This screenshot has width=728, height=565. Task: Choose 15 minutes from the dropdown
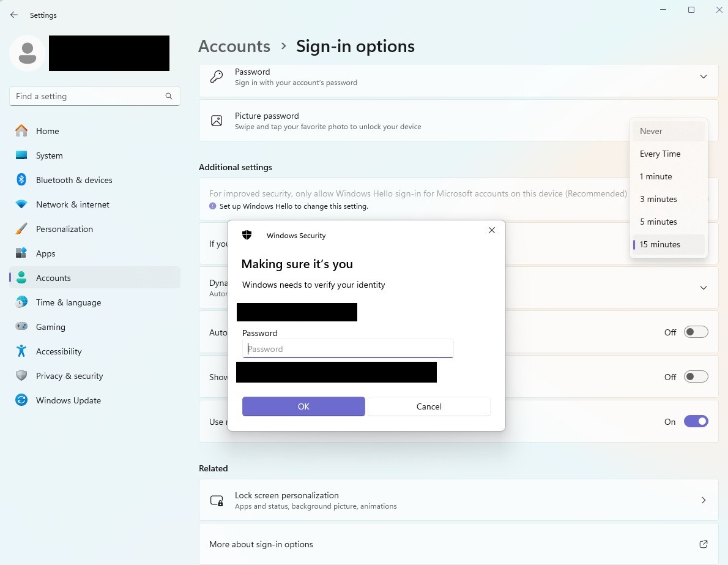click(669, 244)
